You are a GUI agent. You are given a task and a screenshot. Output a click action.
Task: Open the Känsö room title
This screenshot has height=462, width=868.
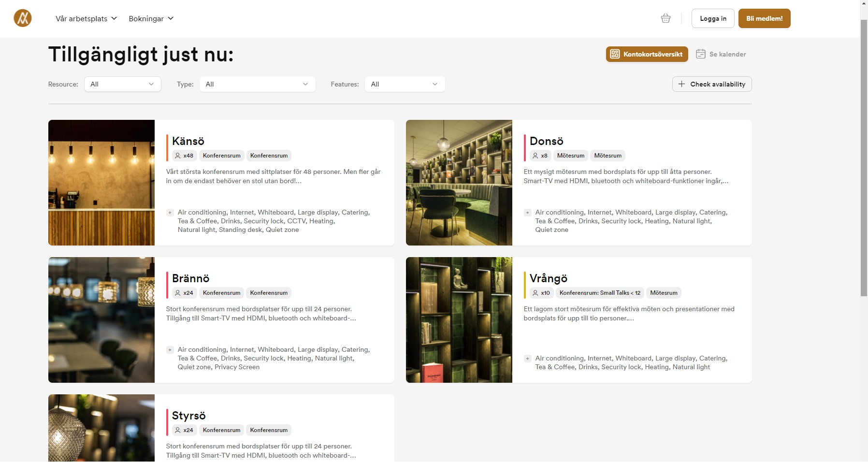click(x=188, y=141)
